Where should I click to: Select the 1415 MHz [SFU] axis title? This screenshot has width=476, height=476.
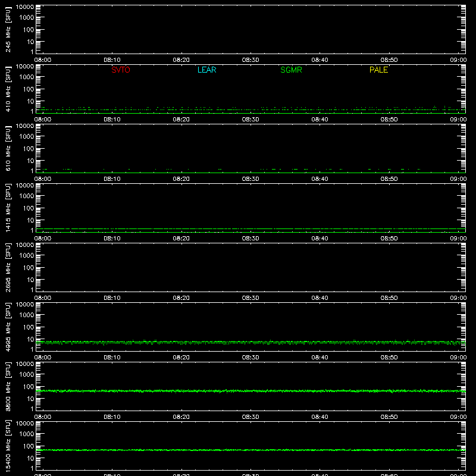(8, 208)
